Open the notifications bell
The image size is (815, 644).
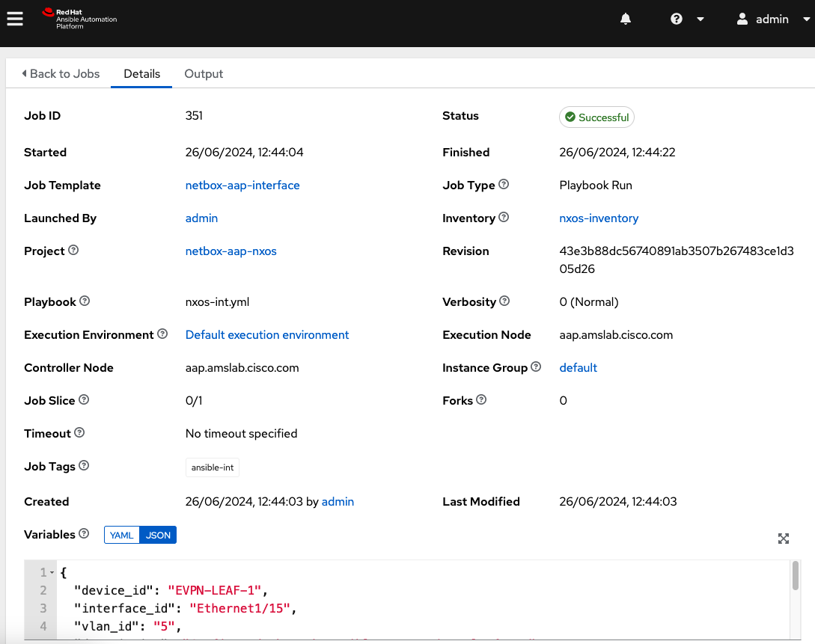(x=626, y=19)
